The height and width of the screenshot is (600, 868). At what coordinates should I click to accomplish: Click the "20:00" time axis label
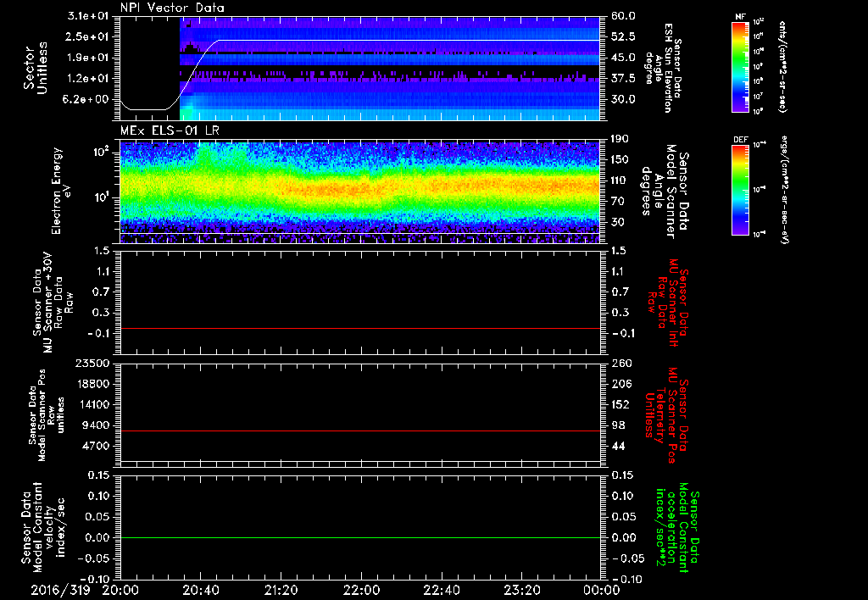pos(120,591)
